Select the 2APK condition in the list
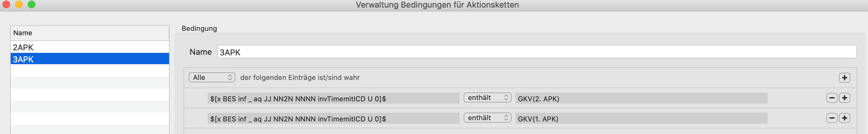868x134 pixels. (90, 47)
